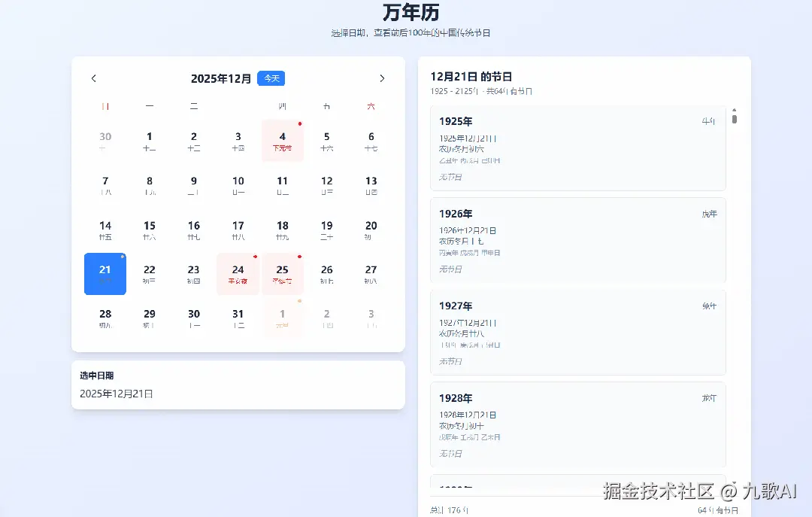Click the 选中日期 panel showing 2025年12月21日
The width and height of the screenshot is (812, 517).
pyautogui.click(x=238, y=384)
